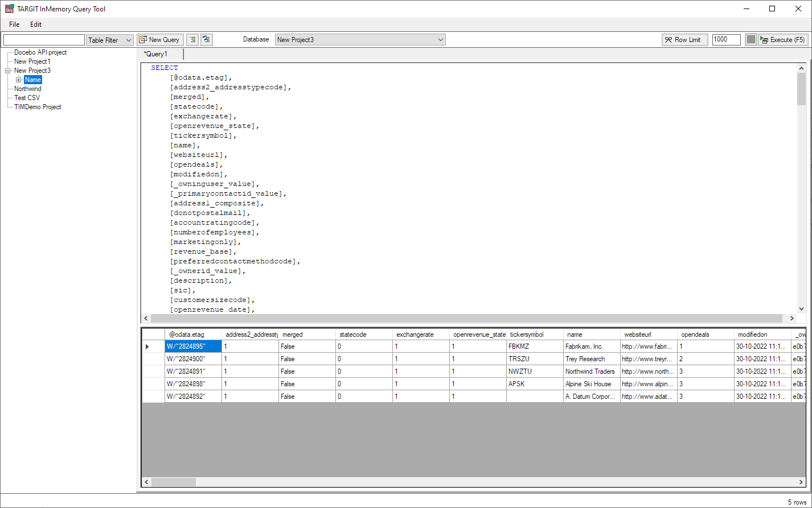Image resolution: width=812 pixels, height=508 pixels.
Task: Run the query with Execute (F5)
Action: 783,40
